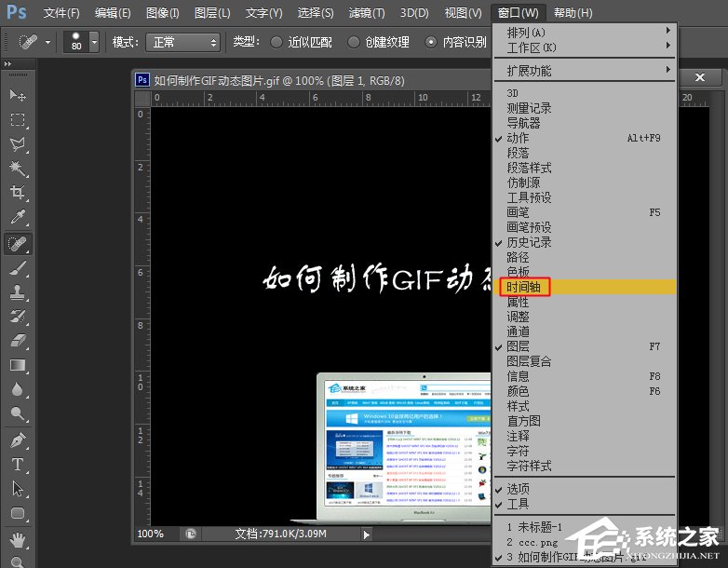The image size is (728, 568).
Task: Select the Pen tool
Action: [18, 440]
